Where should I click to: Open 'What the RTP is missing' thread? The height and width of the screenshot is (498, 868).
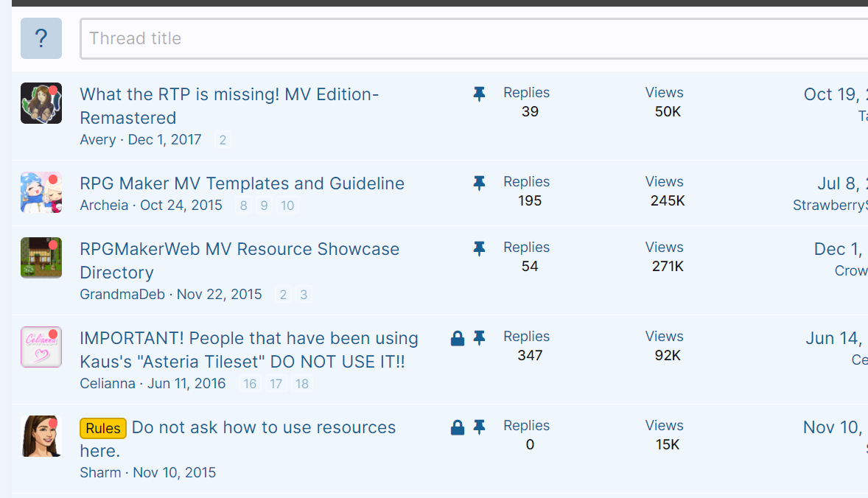point(229,105)
